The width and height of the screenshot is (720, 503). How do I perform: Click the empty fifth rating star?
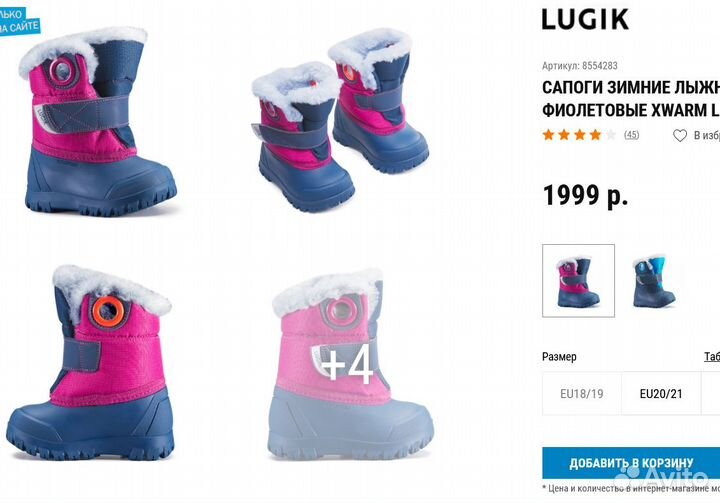coord(611,135)
